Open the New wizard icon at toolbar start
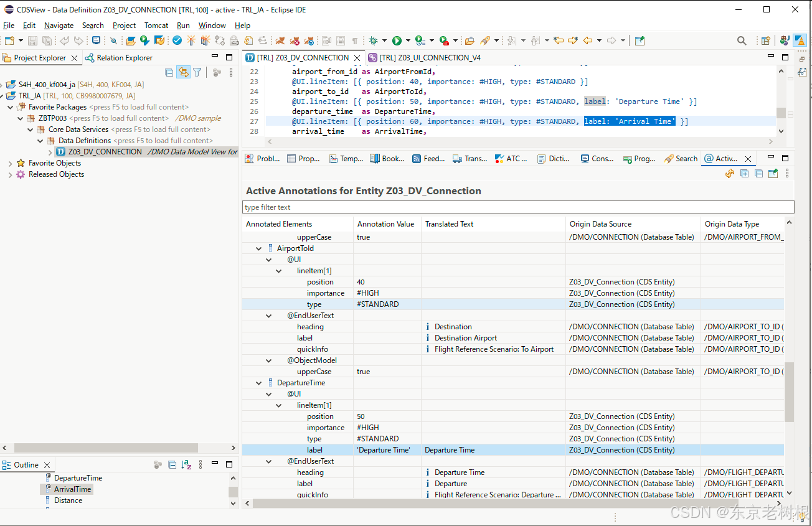The height and width of the screenshot is (526, 812). pos(11,40)
